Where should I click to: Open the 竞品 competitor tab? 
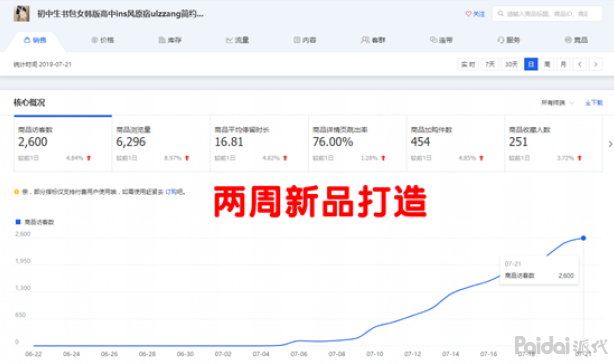coord(576,40)
